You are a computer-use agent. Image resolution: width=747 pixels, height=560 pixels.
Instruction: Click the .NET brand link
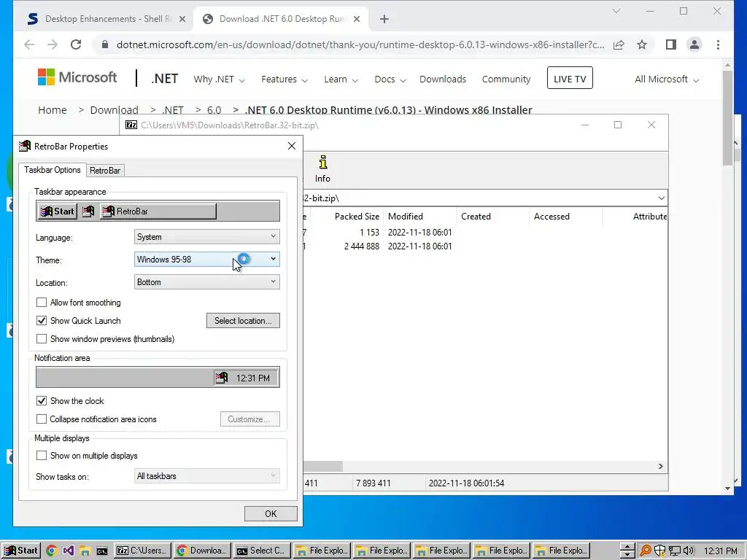coord(164,79)
